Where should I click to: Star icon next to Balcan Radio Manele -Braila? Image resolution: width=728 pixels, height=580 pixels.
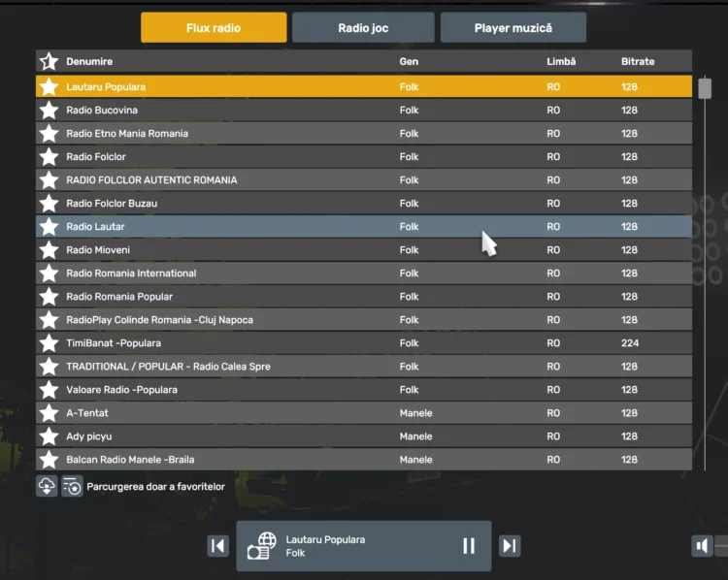(x=49, y=460)
